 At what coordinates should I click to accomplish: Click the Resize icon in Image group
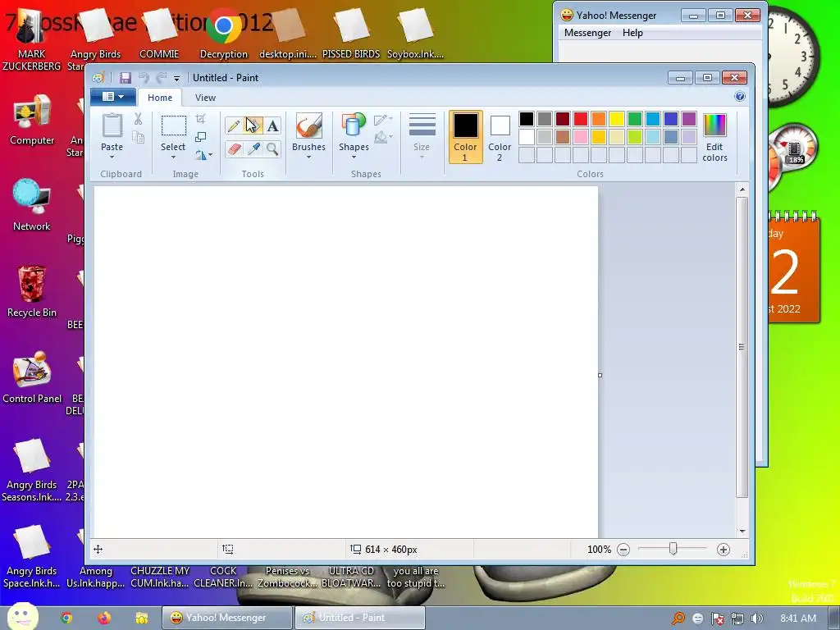pos(201,137)
